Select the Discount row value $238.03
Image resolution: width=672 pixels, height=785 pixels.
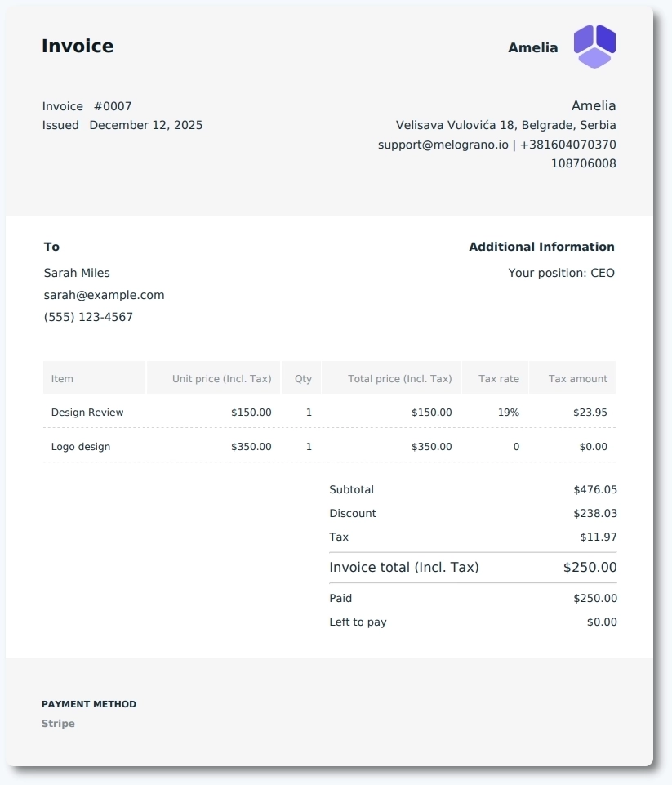point(594,513)
